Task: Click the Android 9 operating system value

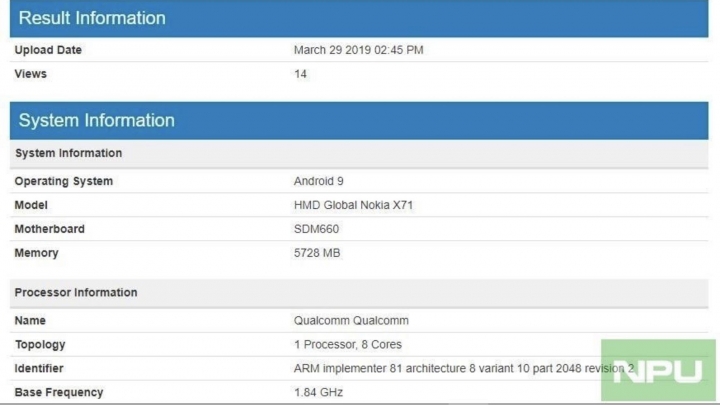Action: click(x=319, y=181)
